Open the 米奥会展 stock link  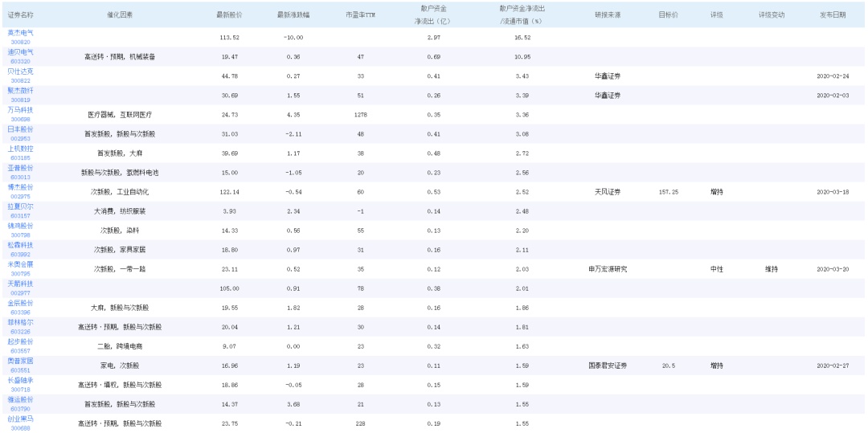pos(20,264)
